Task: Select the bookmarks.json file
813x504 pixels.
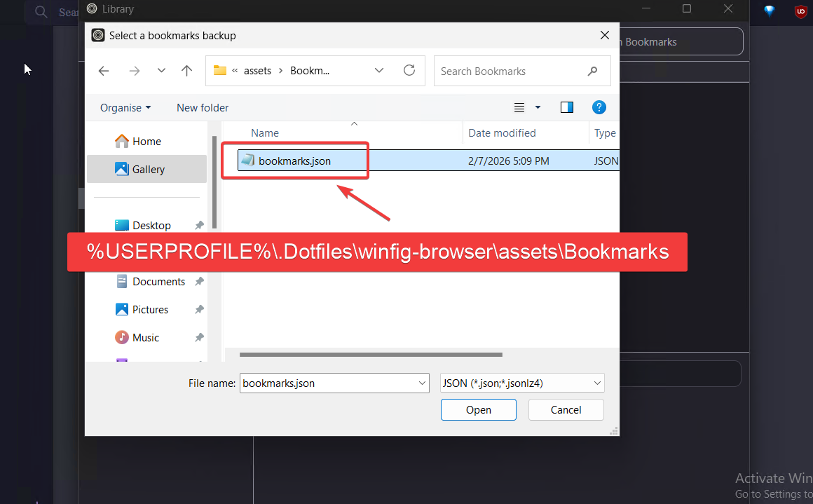Action: point(294,161)
